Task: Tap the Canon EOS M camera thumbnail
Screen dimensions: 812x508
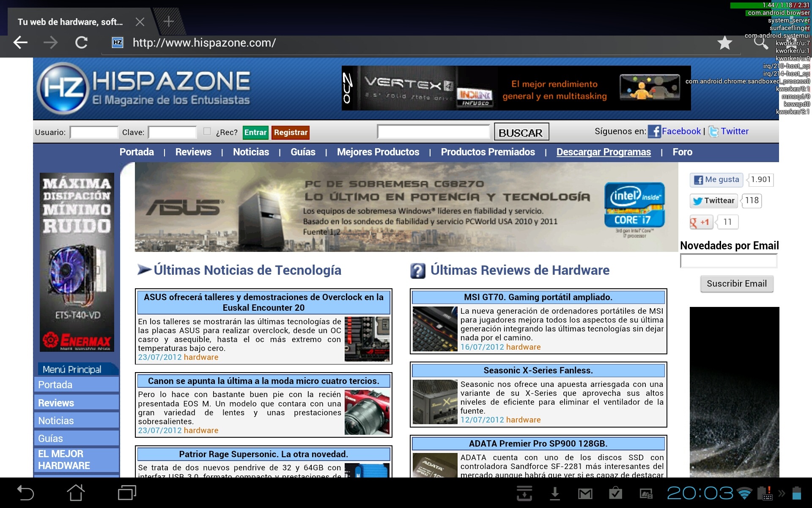Action: (367, 413)
